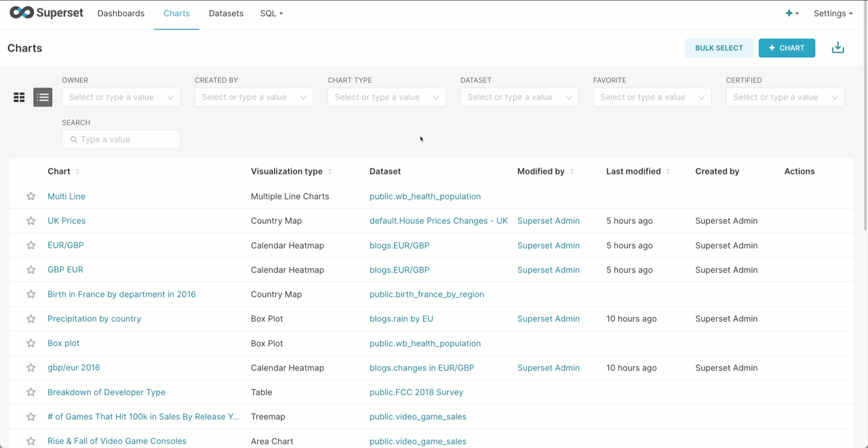Go to the Dashboards tab
868x448 pixels.
(x=121, y=14)
